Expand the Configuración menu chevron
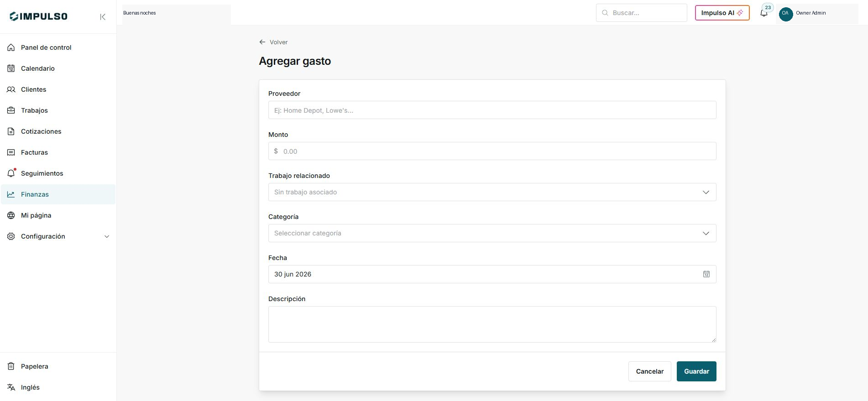Screen dimensions: 868x401 pos(107,236)
